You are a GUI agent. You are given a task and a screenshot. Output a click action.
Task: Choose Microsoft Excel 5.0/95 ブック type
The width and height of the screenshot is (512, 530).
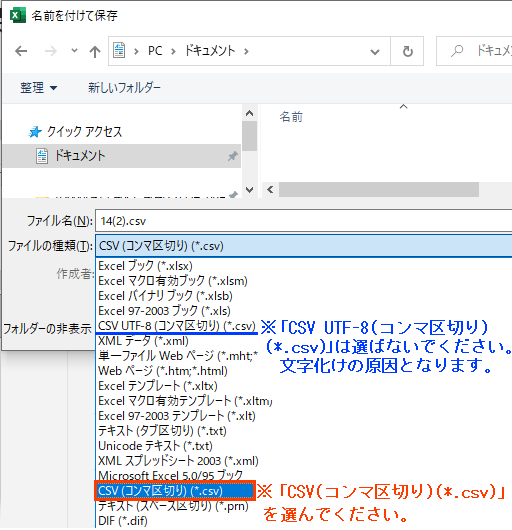(x=171, y=475)
